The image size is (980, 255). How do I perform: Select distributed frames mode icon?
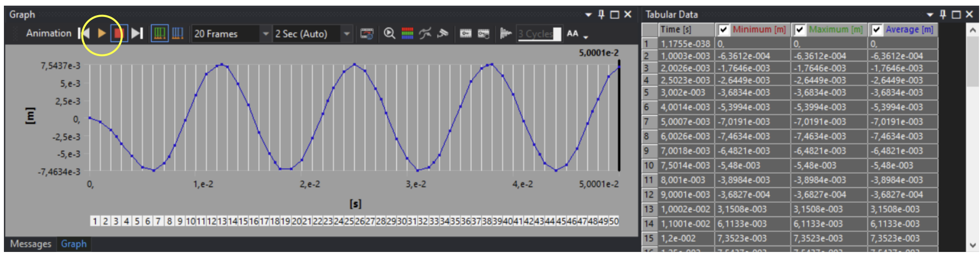pyautogui.click(x=160, y=34)
